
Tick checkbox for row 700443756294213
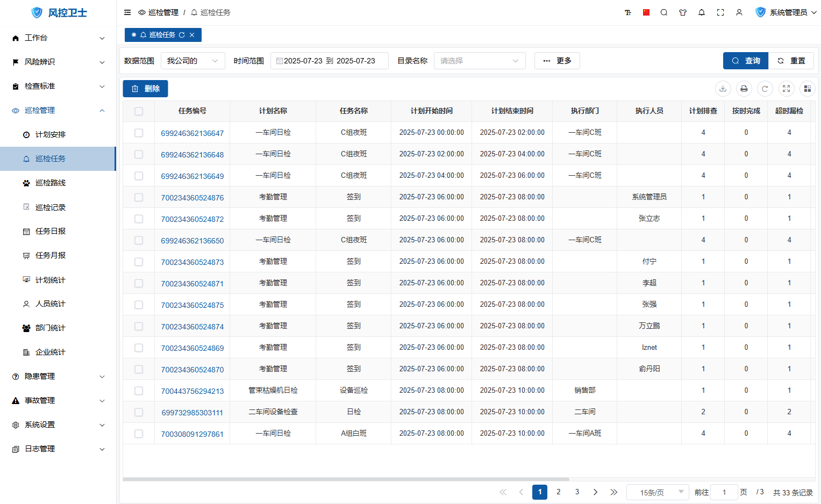point(139,391)
